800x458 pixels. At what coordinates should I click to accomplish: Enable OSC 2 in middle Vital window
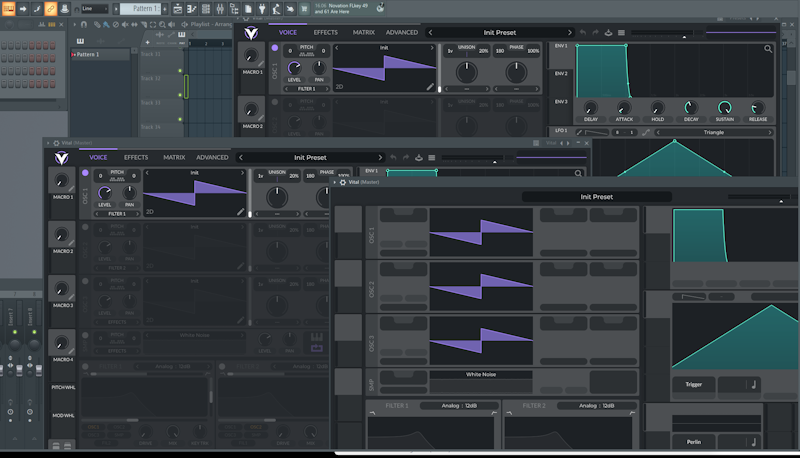point(85,227)
